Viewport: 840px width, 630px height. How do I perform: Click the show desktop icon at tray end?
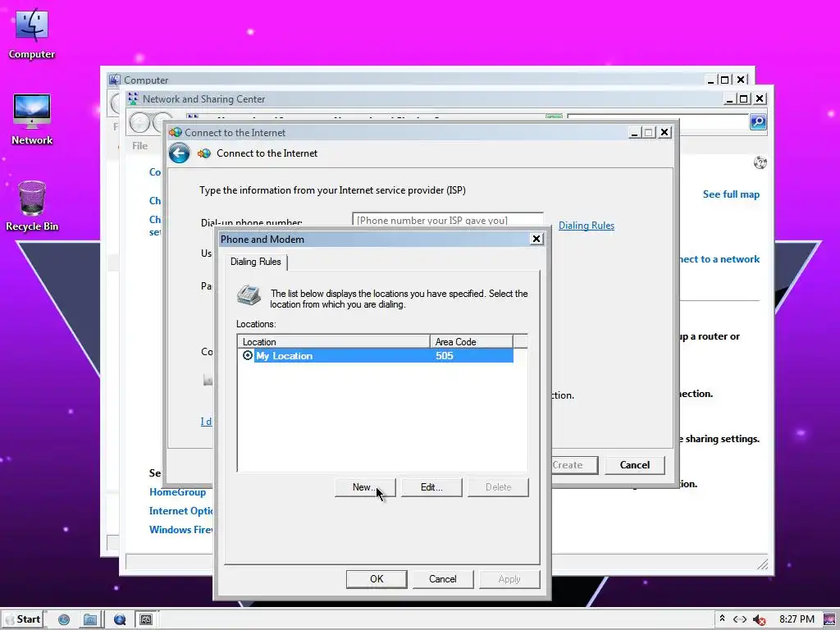tap(829, 619)
